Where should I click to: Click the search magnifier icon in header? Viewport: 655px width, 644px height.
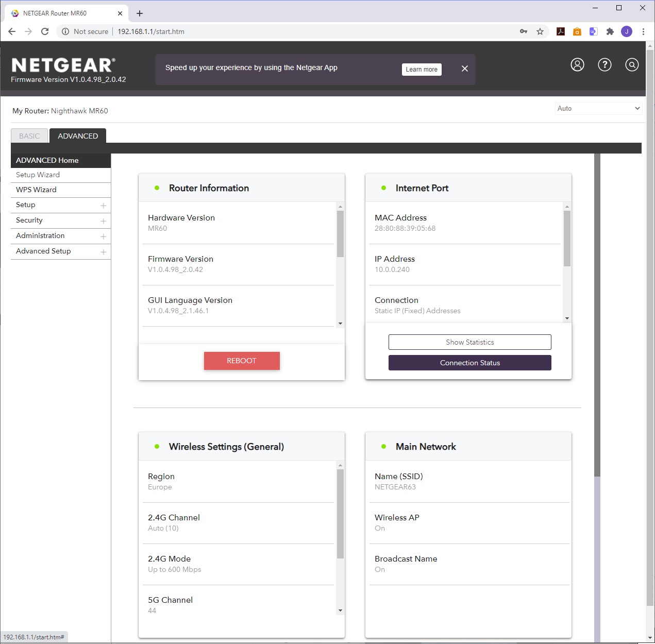[632, 64]
